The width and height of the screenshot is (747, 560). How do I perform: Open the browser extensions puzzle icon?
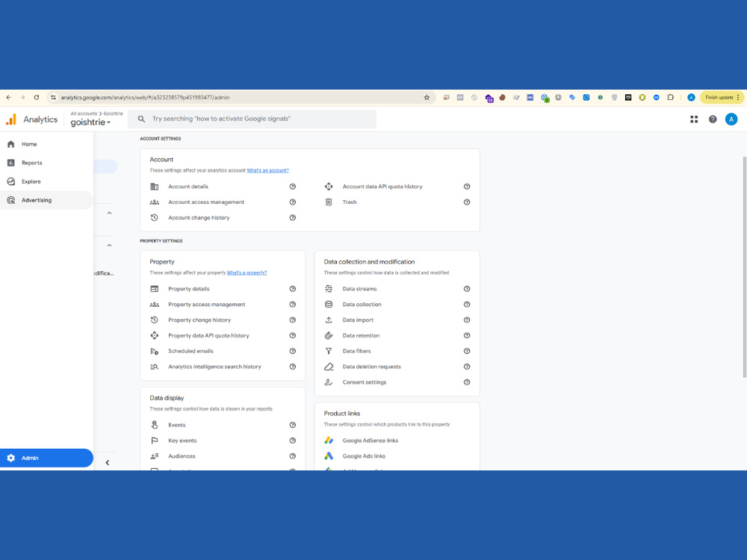point(670,97)
